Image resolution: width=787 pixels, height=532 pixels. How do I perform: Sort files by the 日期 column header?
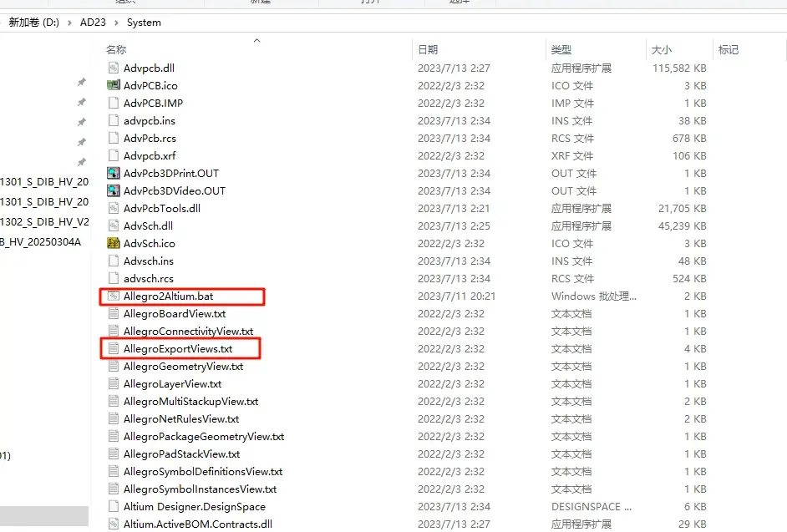point(428,49)
